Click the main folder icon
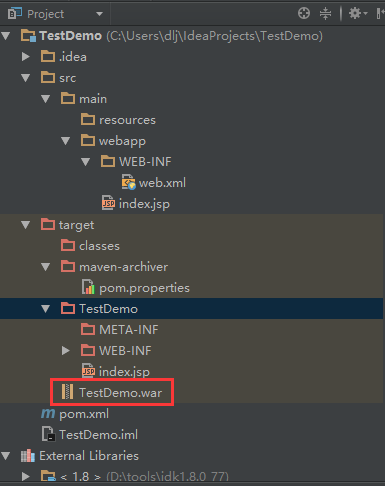The width and height of the screenshot is (385, 486). [x=68, y=98]
